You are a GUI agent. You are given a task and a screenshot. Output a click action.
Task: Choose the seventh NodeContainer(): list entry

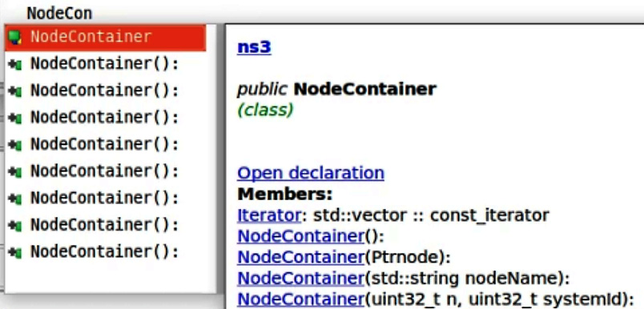(x=105, y=225)
